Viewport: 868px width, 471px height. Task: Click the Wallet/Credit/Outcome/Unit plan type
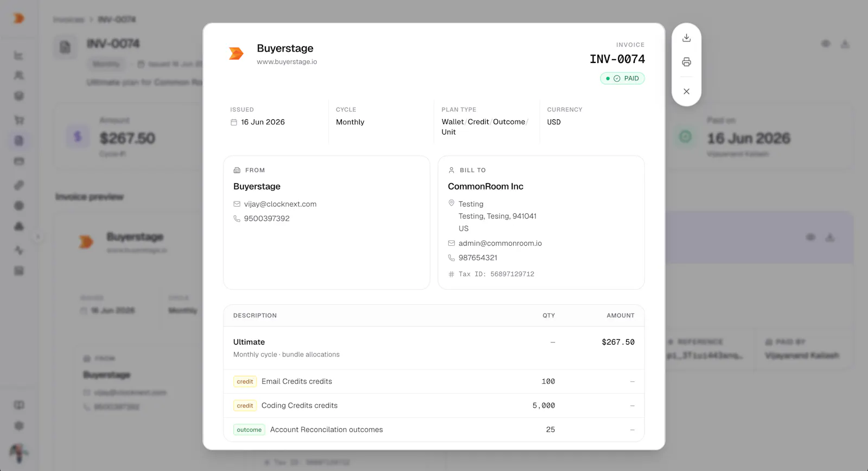tap(485, 127)
